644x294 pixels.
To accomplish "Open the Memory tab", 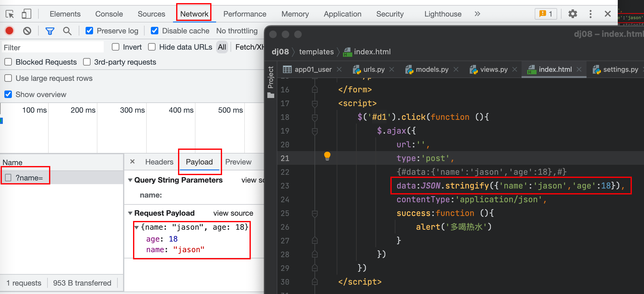I will coord(295,14).
